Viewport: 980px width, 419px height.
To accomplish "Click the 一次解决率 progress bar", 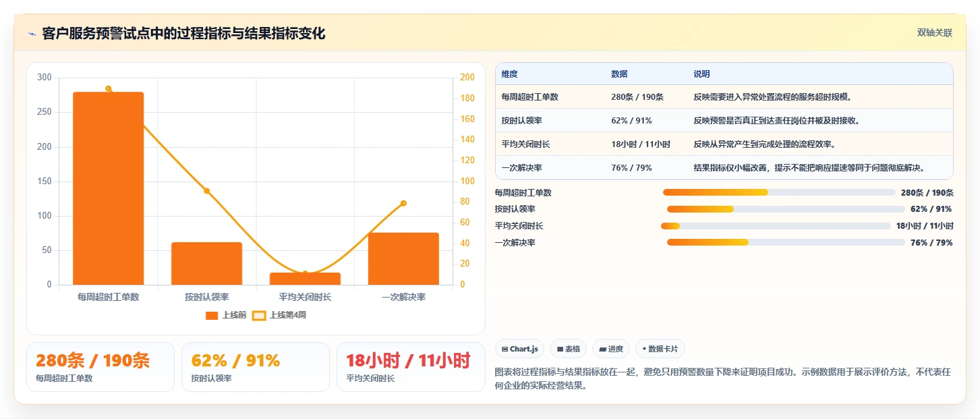I will [x=786, y=242].
